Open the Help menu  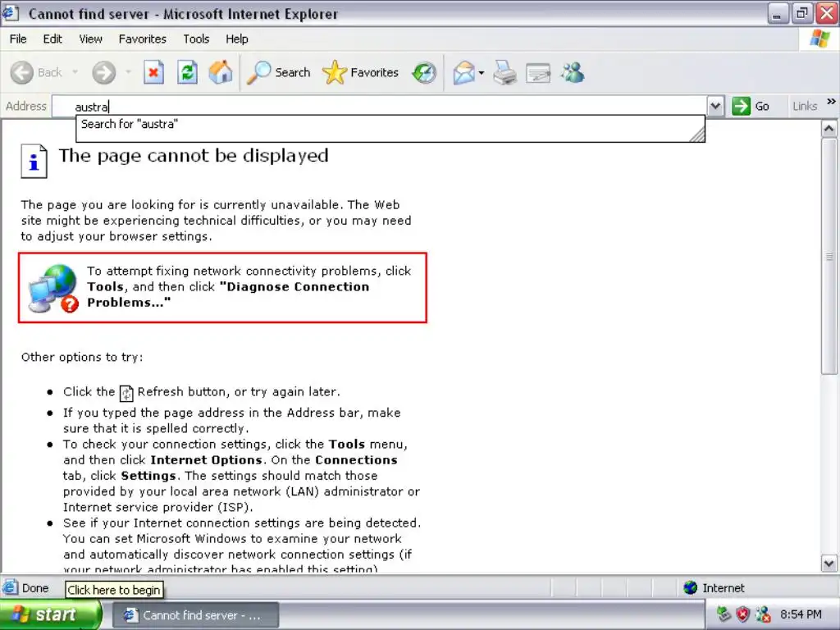237,39
